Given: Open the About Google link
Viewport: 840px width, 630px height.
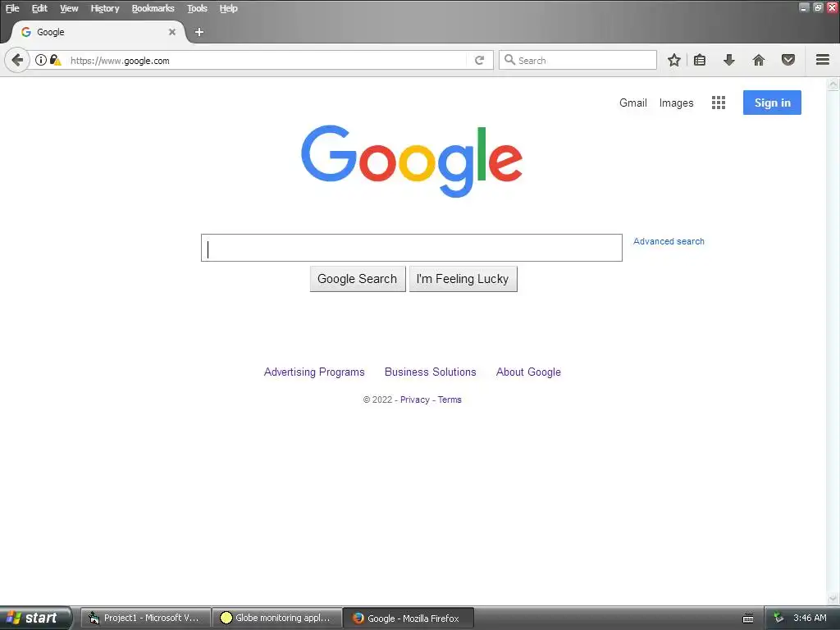Looking at the screenshot, I should 528,372.
